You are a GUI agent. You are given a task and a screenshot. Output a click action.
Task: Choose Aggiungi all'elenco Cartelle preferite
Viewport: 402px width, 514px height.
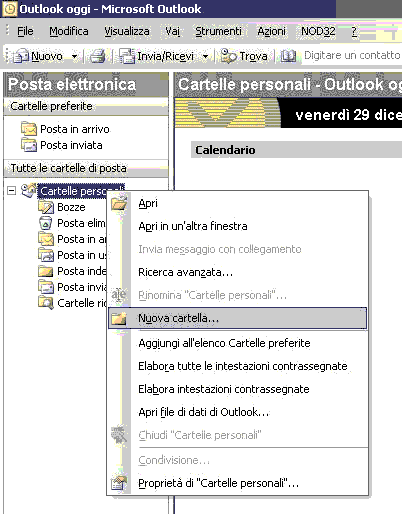[238, 343]
